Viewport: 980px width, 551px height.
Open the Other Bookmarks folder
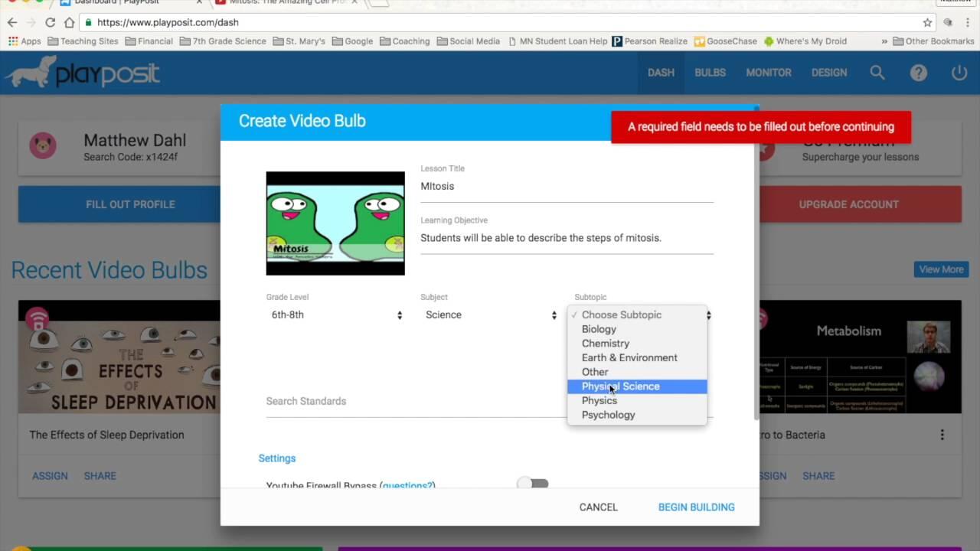coord(933,41)
